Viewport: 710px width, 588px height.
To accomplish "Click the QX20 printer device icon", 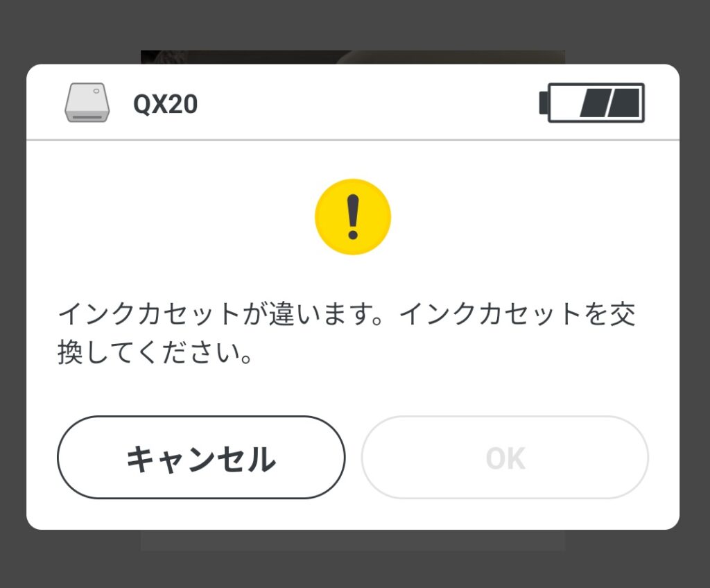I will click(x=87, y=103).
